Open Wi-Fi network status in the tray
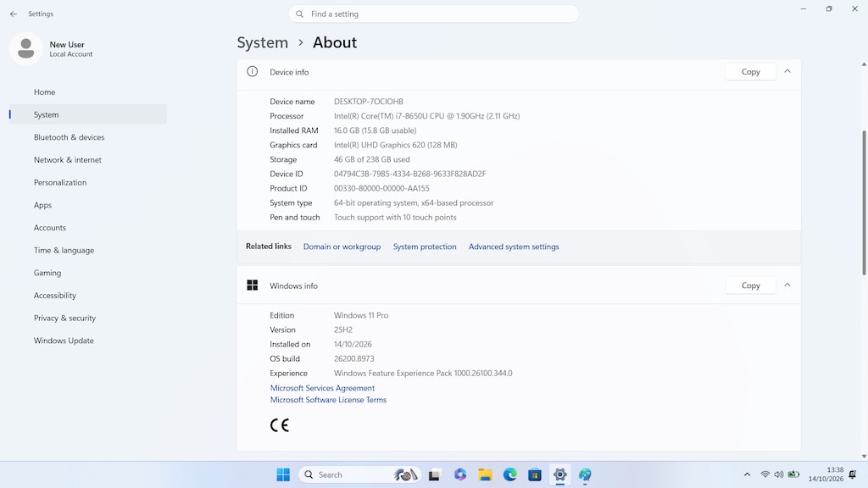The height and width of the screenshot is (488, 868). (x=765, y=474)
